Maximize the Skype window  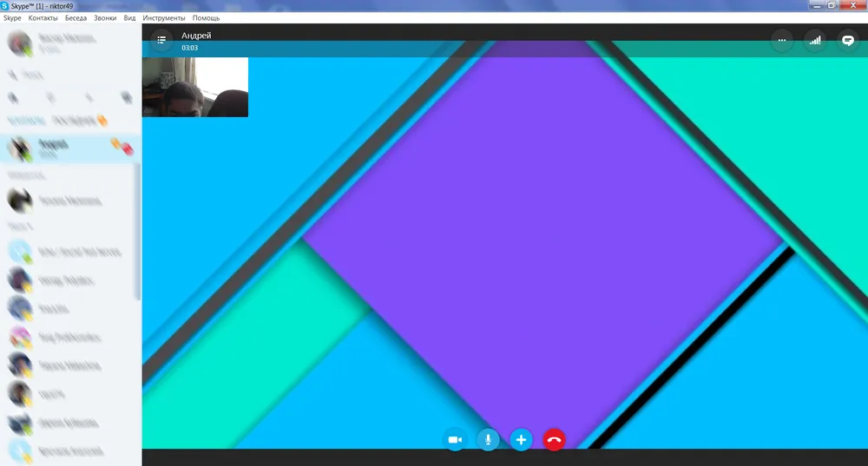[832, 5]
